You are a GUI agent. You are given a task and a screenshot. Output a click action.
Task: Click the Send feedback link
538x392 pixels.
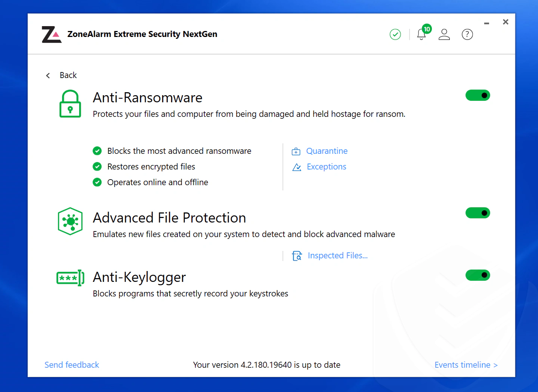[72, 365]
